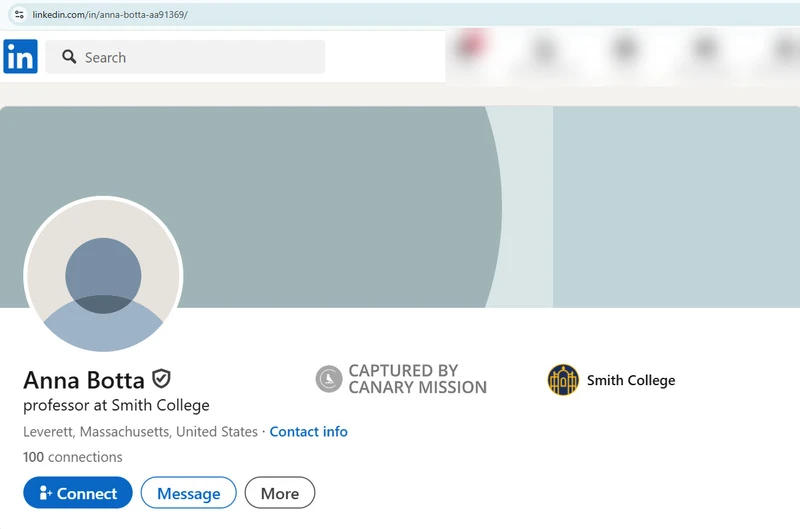Click location 'Leverett, Massachusetts, United States'
This screenshot has width=800, height=529.
140,432
